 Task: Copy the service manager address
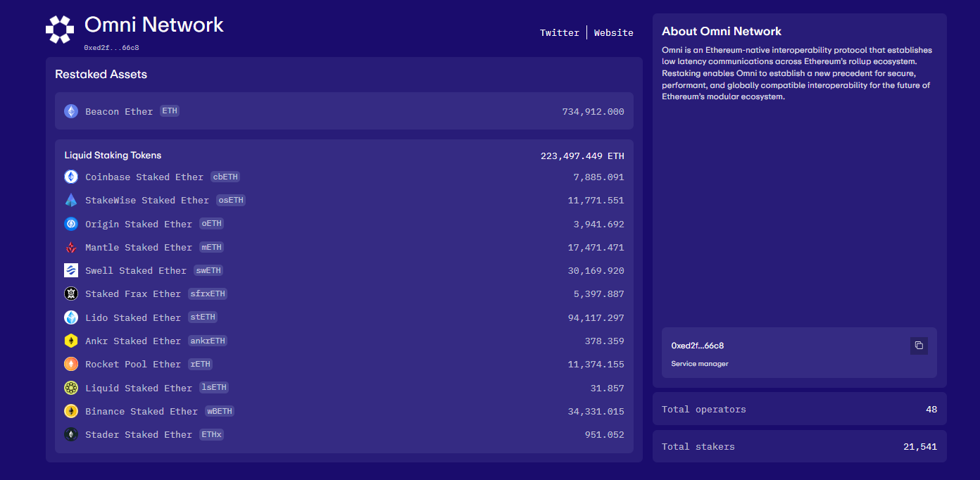pyautogui.click(x=919, y=346)
